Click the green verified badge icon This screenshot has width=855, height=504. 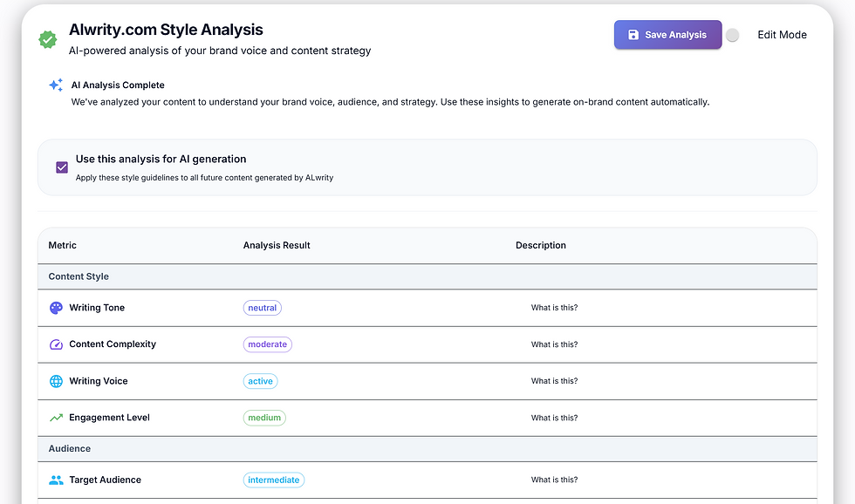(x=48, y=39)
